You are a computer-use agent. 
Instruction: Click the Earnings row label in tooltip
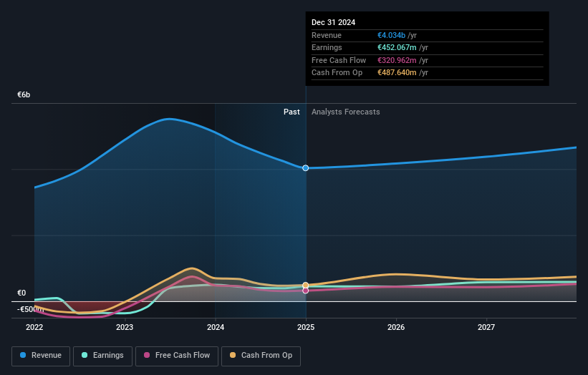[x=327, y=47]
